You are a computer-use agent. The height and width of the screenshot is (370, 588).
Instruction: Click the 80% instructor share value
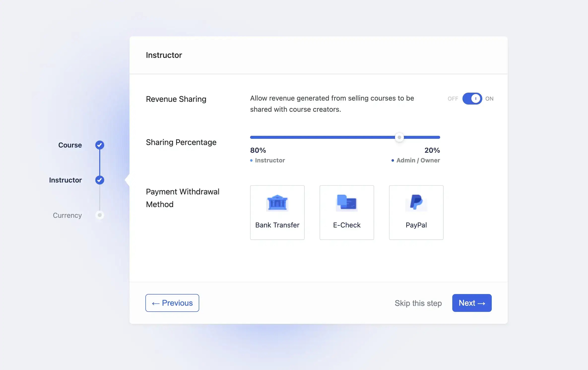(258, 150)
